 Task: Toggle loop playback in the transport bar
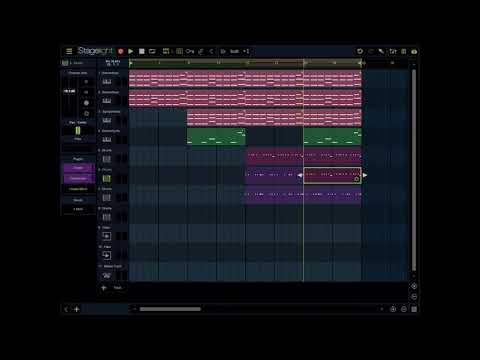(x=152, y=51)
